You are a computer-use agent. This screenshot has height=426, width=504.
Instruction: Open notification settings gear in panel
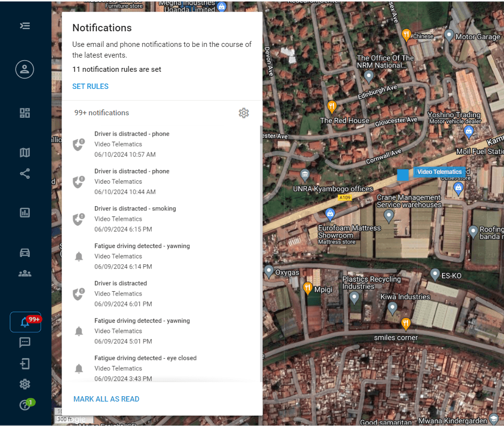click(243, 113)
